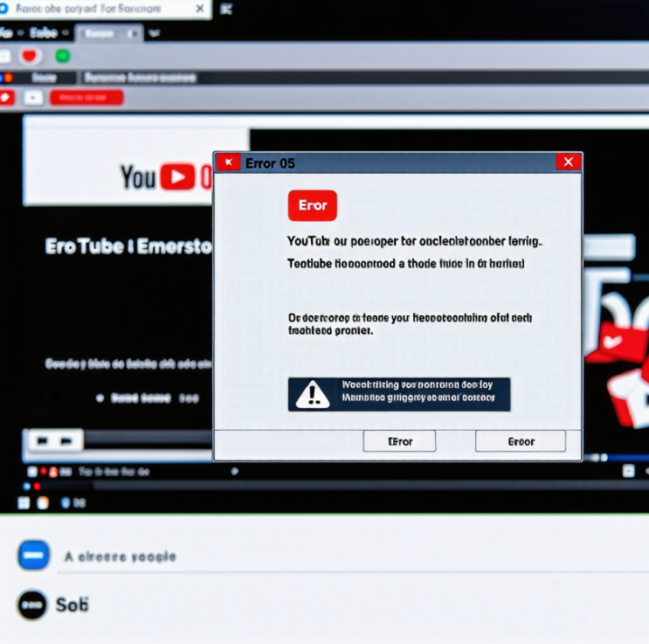Viewport: 649px width, 644px height.
Task: Click the left EEror button in the dialog
Action: tap(399, 441)
